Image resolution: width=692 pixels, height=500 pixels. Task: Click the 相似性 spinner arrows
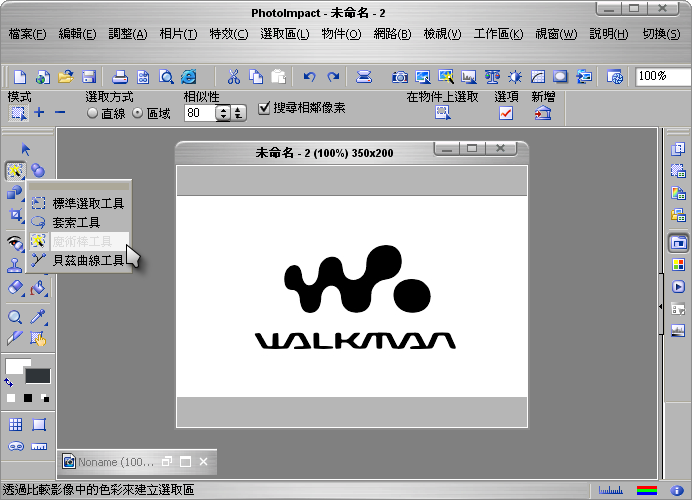click(x=224, y=113)
